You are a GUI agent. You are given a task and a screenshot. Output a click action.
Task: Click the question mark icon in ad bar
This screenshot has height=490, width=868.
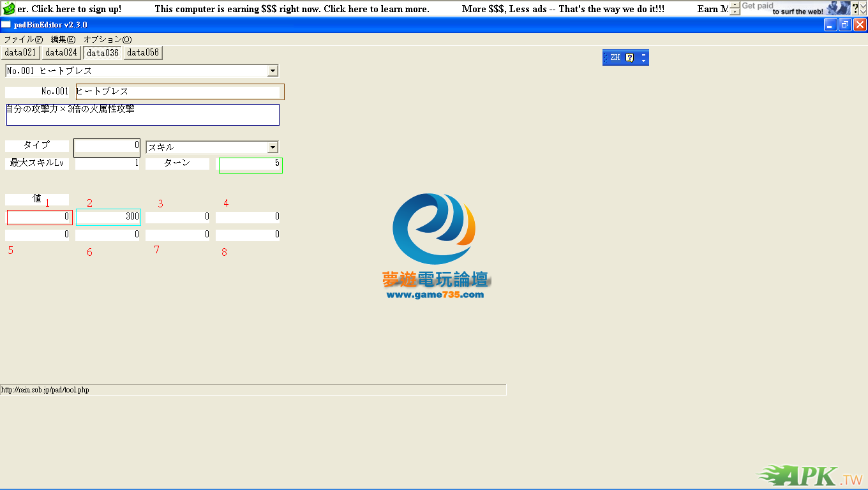[x=855, y=8]
